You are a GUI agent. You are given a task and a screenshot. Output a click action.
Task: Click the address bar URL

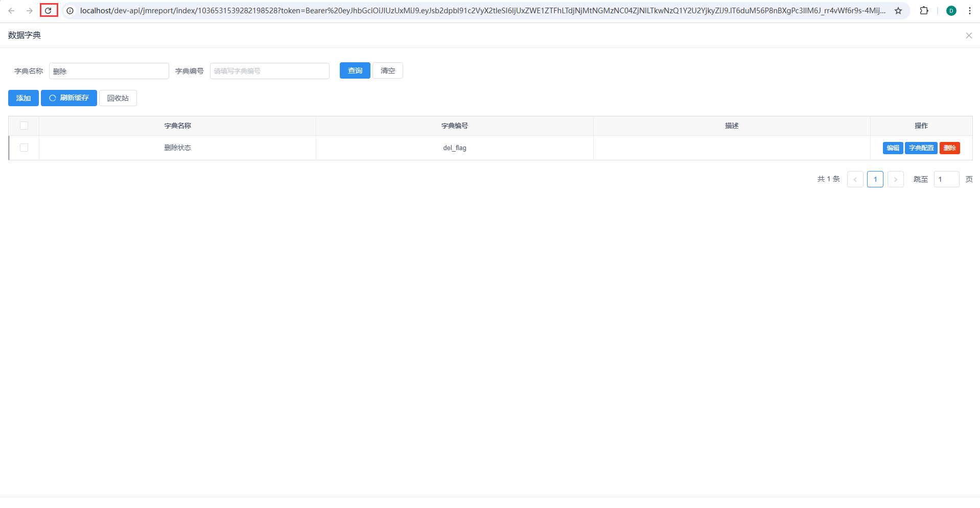483,11
